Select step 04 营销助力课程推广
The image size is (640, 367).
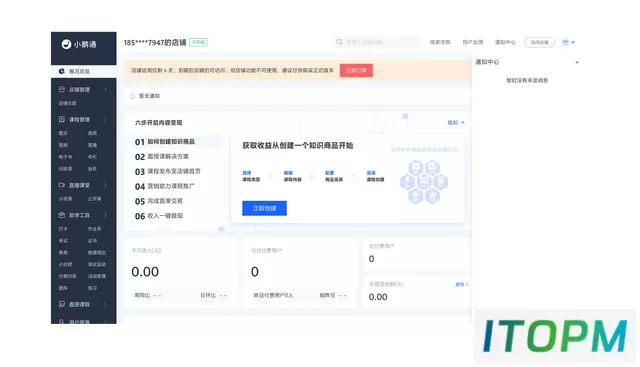click(x=164, y=186)
